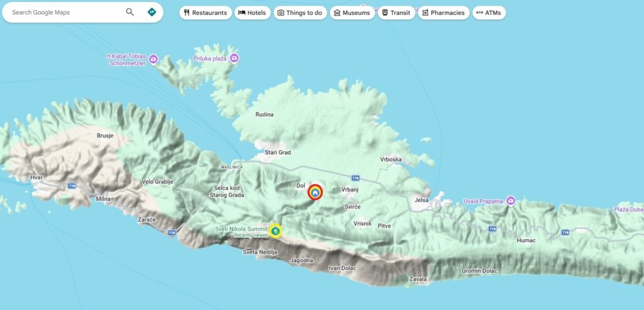Show ATMs on the map
Viewport: 644px width, 310px height.
[x=489, y=13]
